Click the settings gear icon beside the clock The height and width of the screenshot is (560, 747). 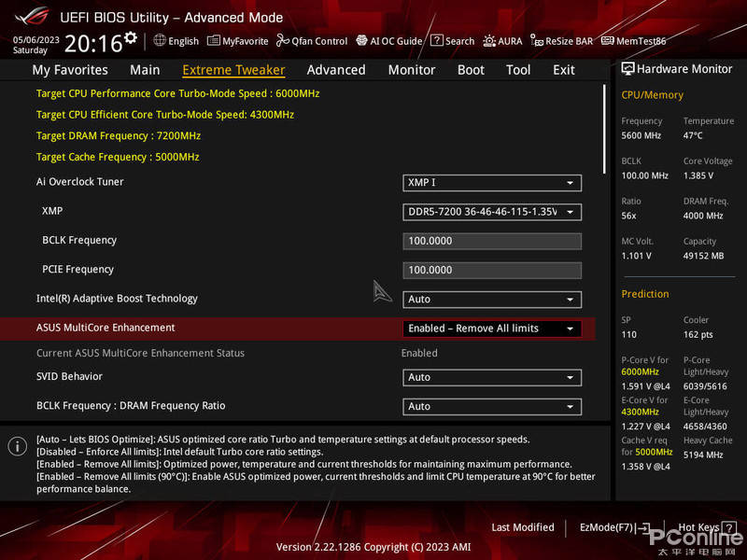coord(131,37)
